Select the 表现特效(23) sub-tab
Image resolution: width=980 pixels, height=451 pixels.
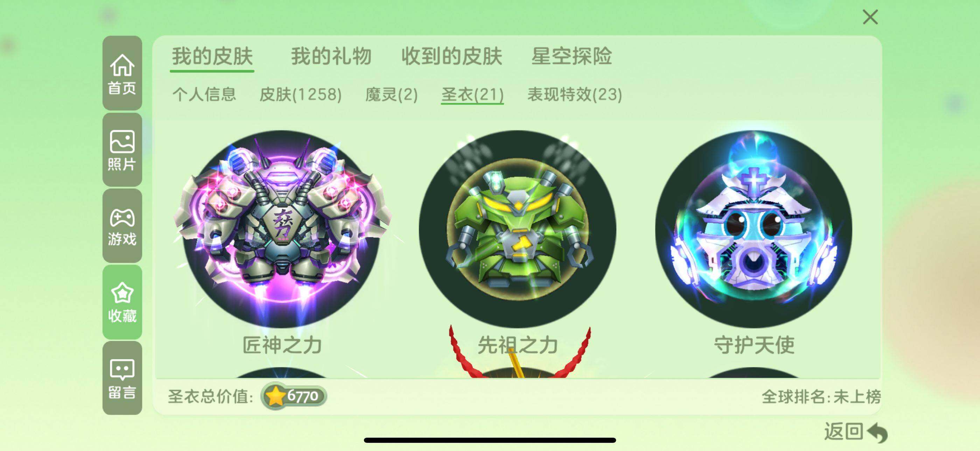coord(574,94)
